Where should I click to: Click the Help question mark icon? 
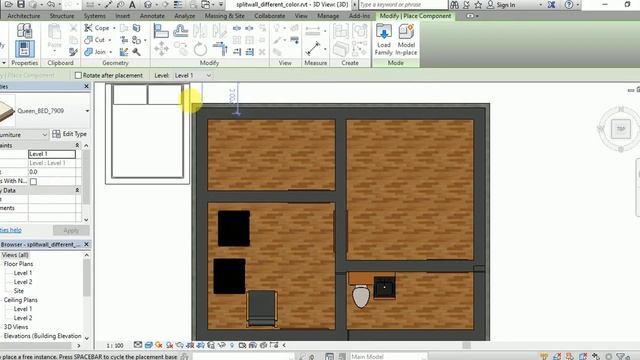(569, 4)
